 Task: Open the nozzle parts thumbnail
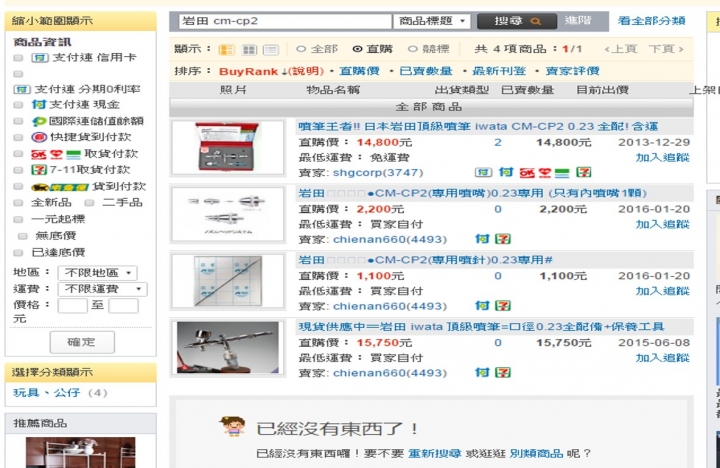point(227,214)
